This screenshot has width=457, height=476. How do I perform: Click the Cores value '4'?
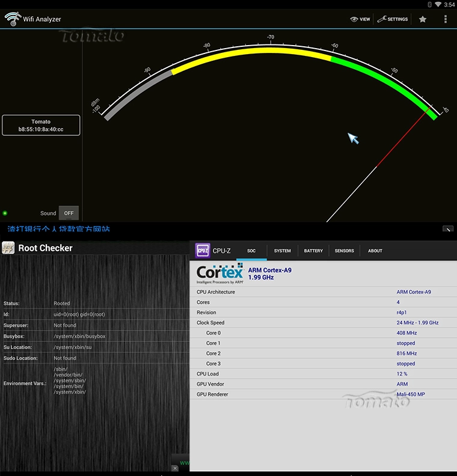[398, 302]
